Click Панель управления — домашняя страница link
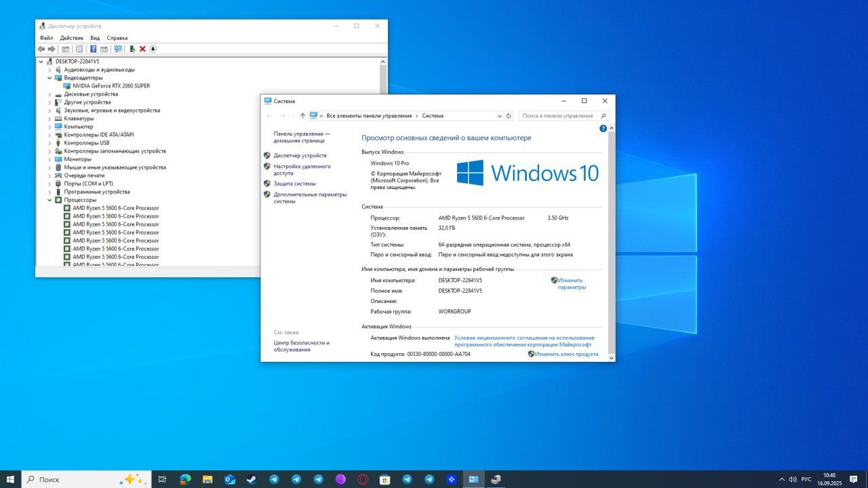Viewport: 868px width, 488px height. (302, 138)
